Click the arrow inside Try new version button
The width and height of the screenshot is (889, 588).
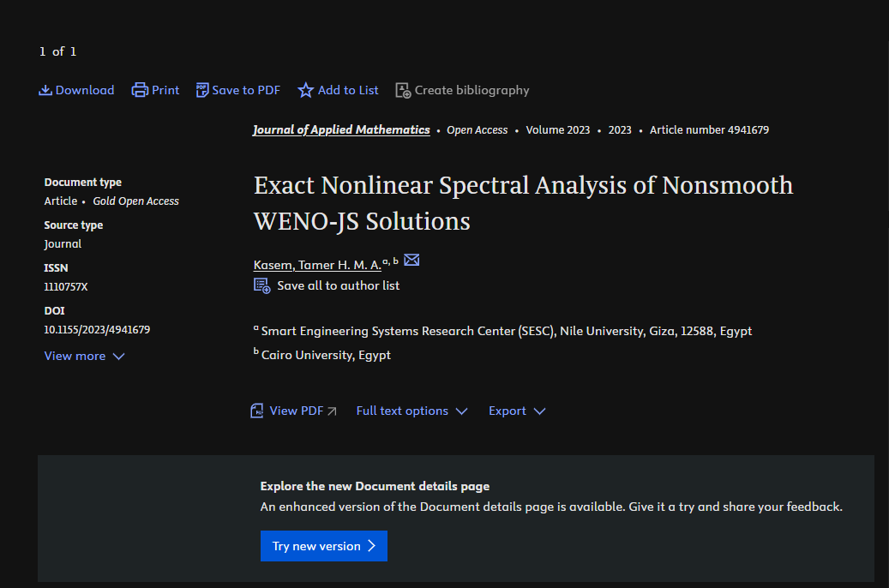click(372, 545)
